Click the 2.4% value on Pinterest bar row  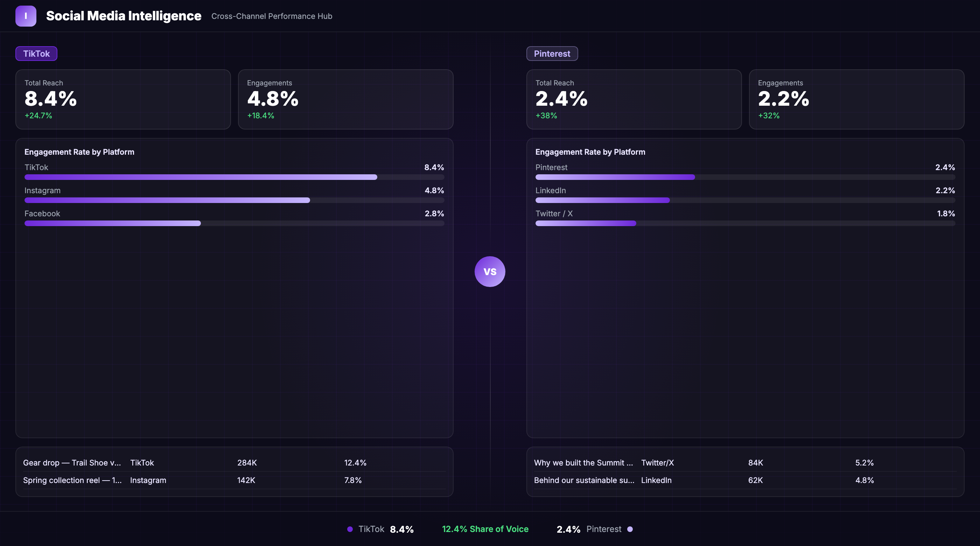coord(945,167)
